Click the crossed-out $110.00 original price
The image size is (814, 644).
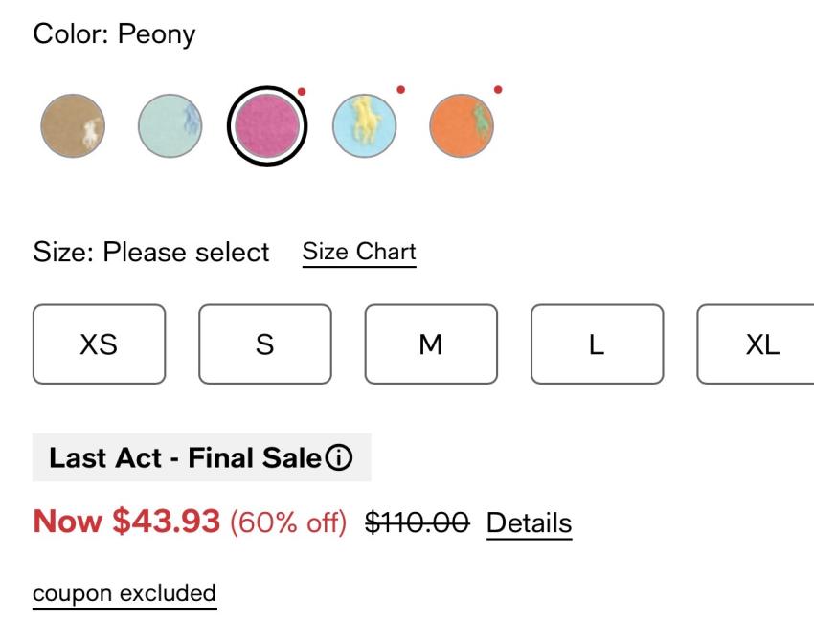click(x=418, y=523)
